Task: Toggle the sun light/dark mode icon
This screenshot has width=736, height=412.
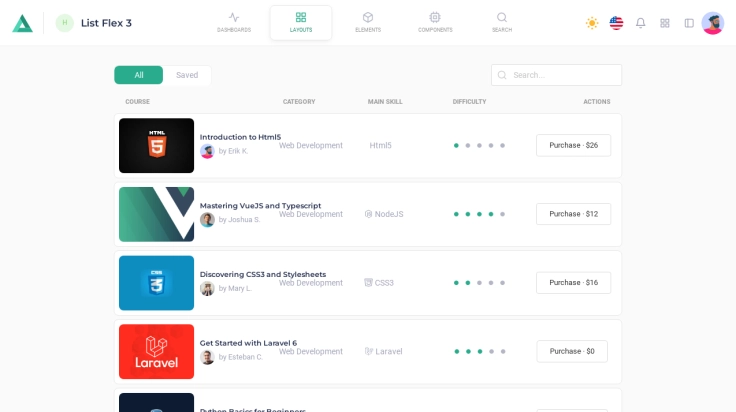Action: tap(592, 23)
